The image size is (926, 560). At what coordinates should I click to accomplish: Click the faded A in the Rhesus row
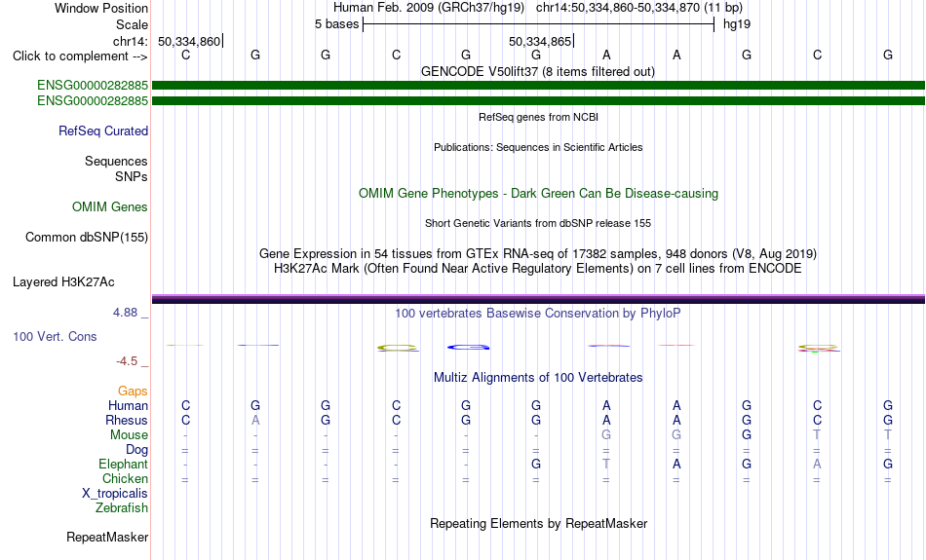[255, 420]
